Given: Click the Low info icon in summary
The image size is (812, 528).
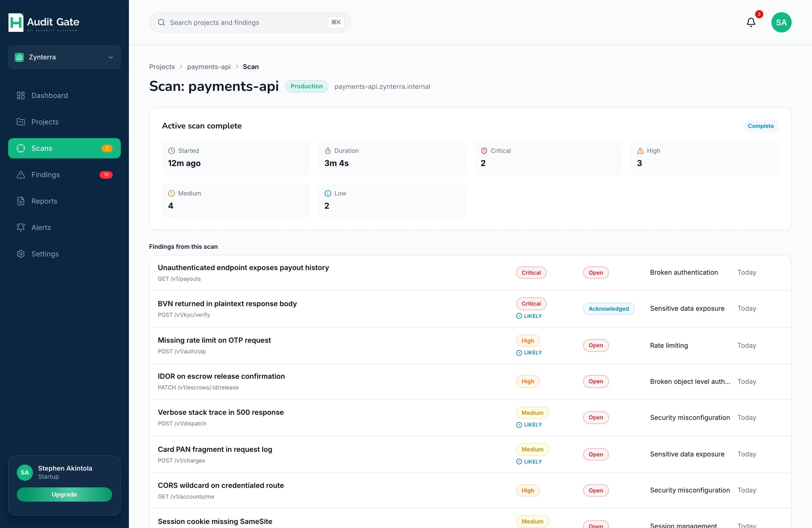Looking at the screenshot, I should click(x=328, y=194).
